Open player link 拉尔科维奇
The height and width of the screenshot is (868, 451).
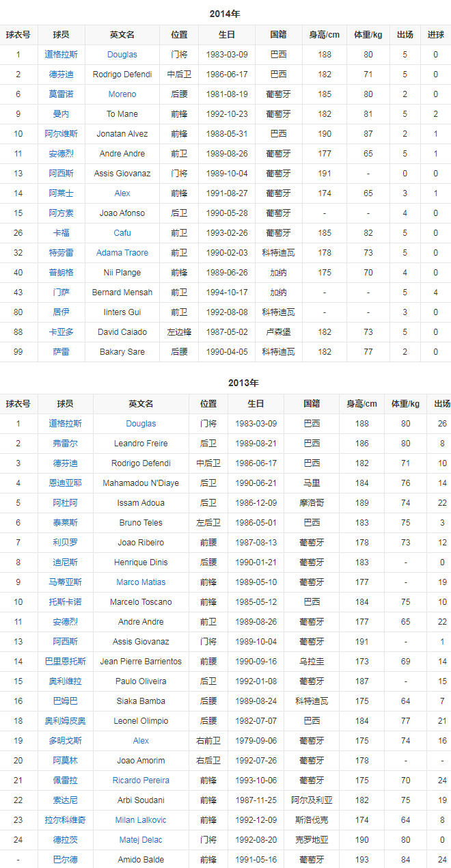(x=66, y=820)
